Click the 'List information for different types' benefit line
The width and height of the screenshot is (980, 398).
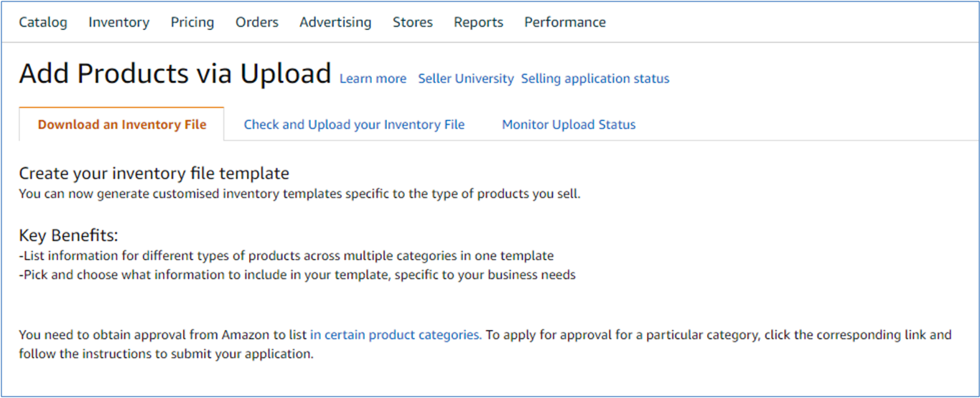286,256
